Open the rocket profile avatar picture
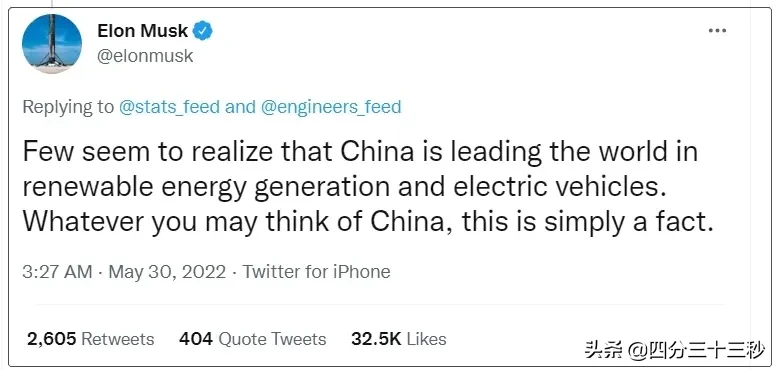The image size is (776, 370). (x=51, y=44)
